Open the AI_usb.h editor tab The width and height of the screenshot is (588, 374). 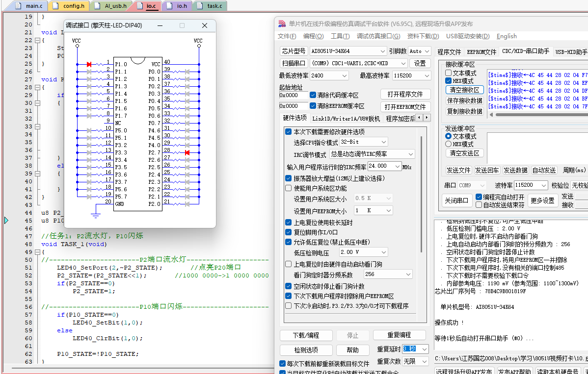(111, 5)
